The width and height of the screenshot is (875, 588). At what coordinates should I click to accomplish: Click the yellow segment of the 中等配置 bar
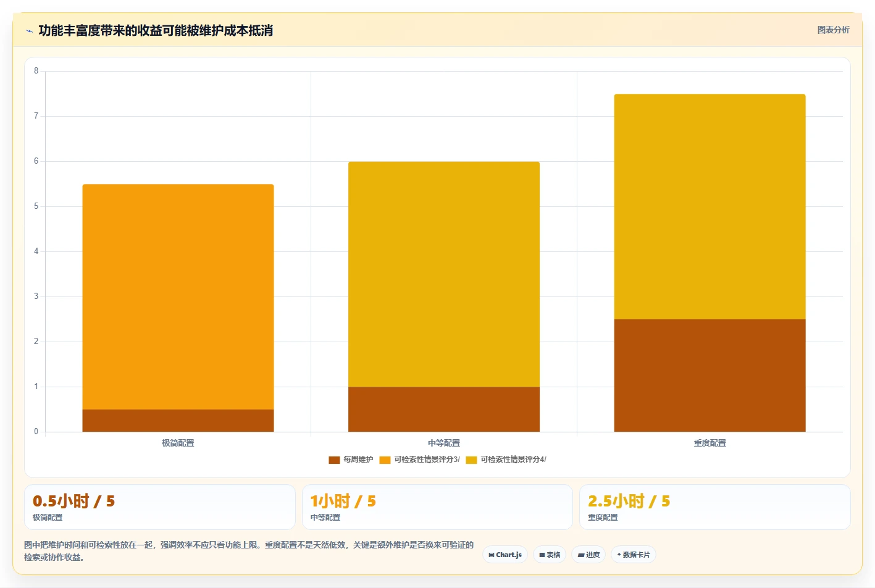(x=444, y=274)
